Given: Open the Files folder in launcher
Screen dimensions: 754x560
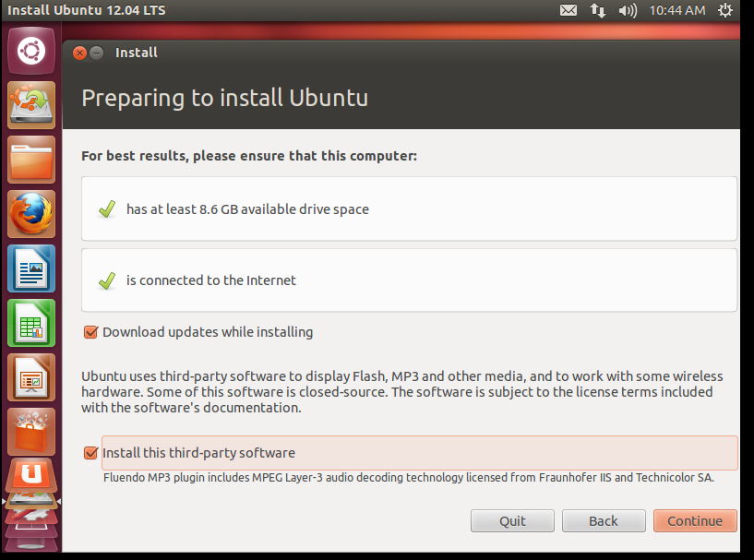Looking at the screenshot, I should point(31,160).
